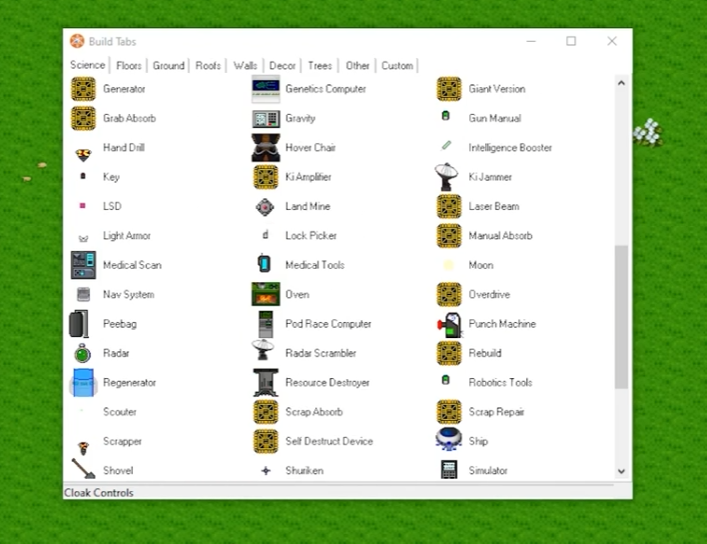The image size is (707, 544).
Task: Click the Cloak Controls status text
Action: point(99,493)
